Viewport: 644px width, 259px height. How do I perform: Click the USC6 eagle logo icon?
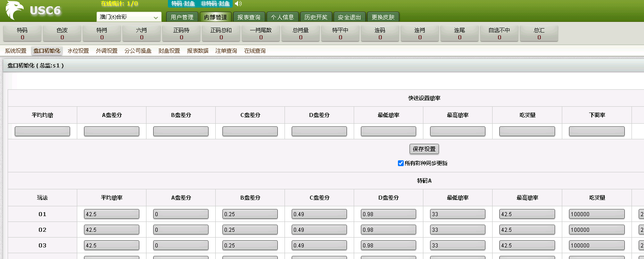click(15, 10)
